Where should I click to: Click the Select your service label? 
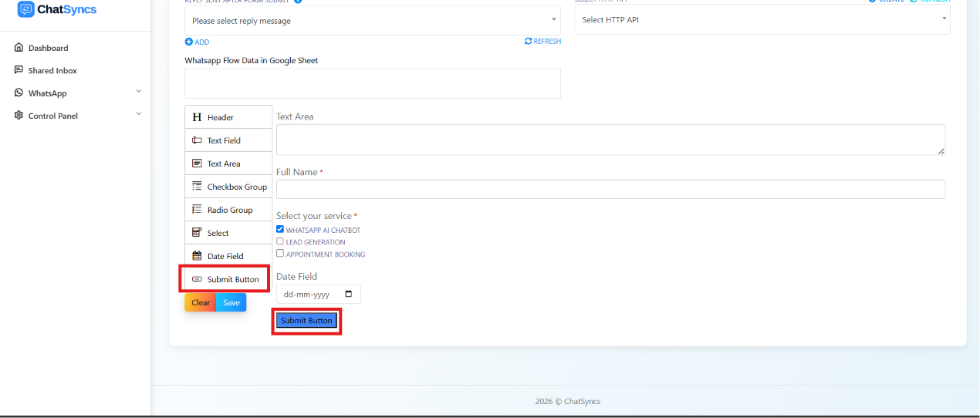316,216
